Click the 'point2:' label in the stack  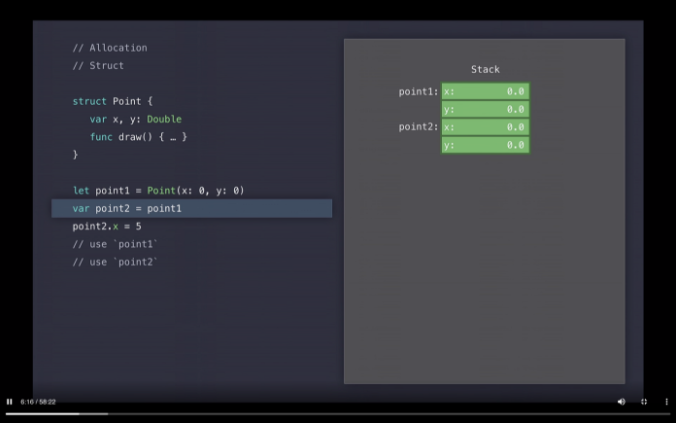418,127
